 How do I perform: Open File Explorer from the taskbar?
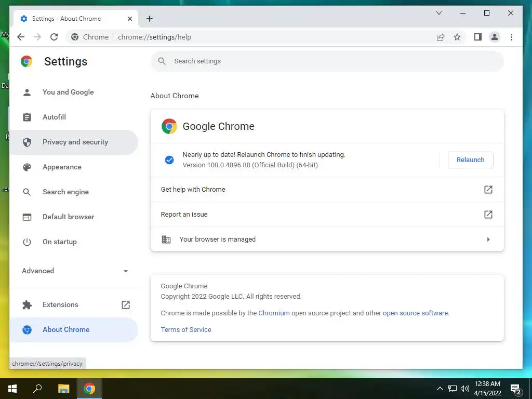pos(63,389)
